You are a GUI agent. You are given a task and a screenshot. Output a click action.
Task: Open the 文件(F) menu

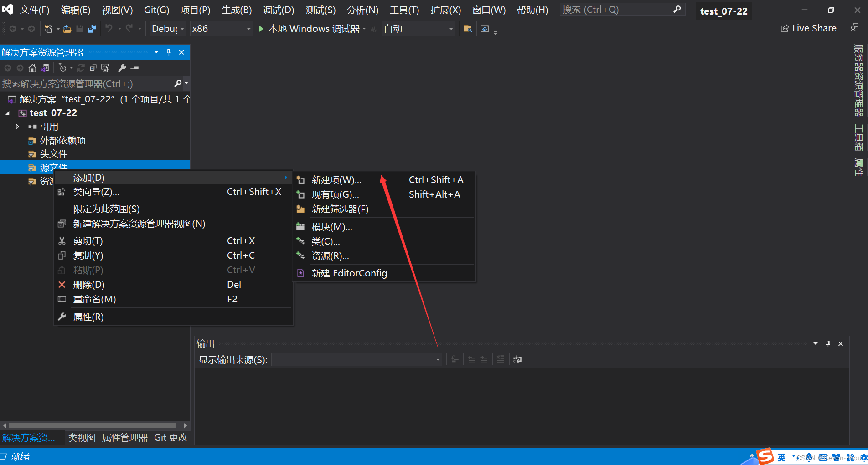coord(35,10)
